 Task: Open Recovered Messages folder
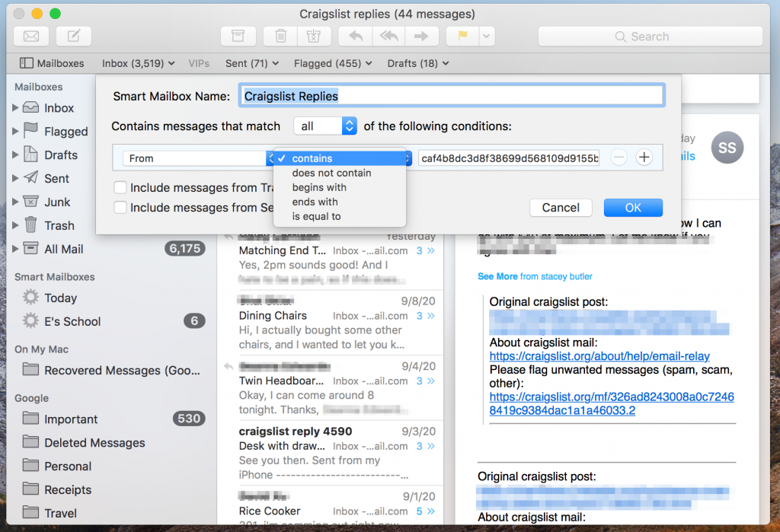tap(122, 371)
